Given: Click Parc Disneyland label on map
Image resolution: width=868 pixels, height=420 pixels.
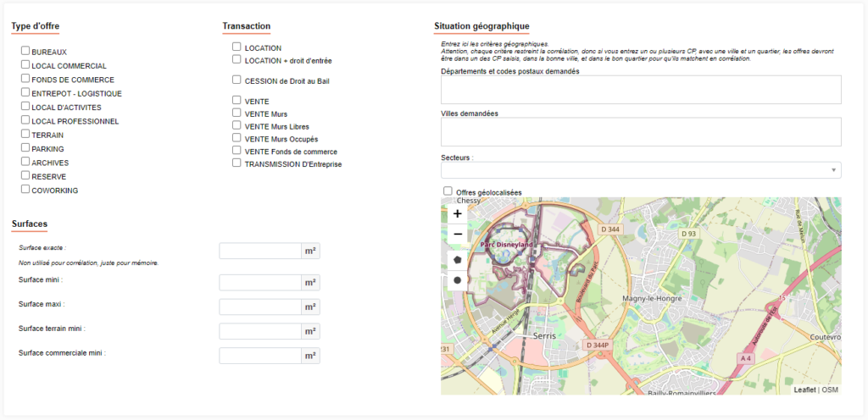Looking at the screenshot, I should [506, 245].
